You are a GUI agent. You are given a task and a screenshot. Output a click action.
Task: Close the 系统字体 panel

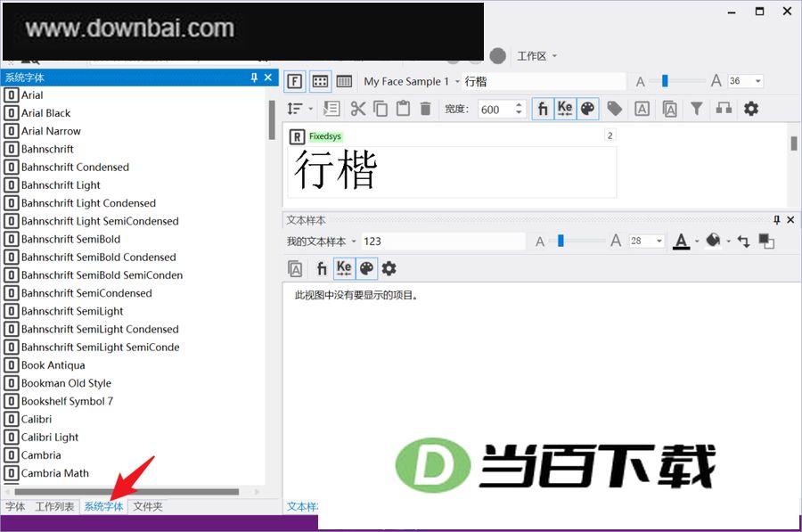click(x=268, y=78)
